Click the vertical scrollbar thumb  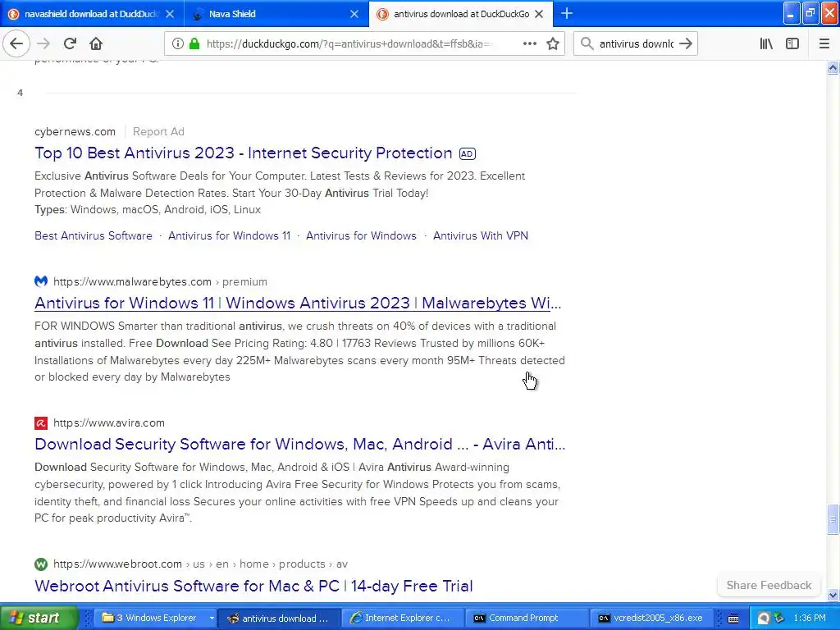[833, 519]
